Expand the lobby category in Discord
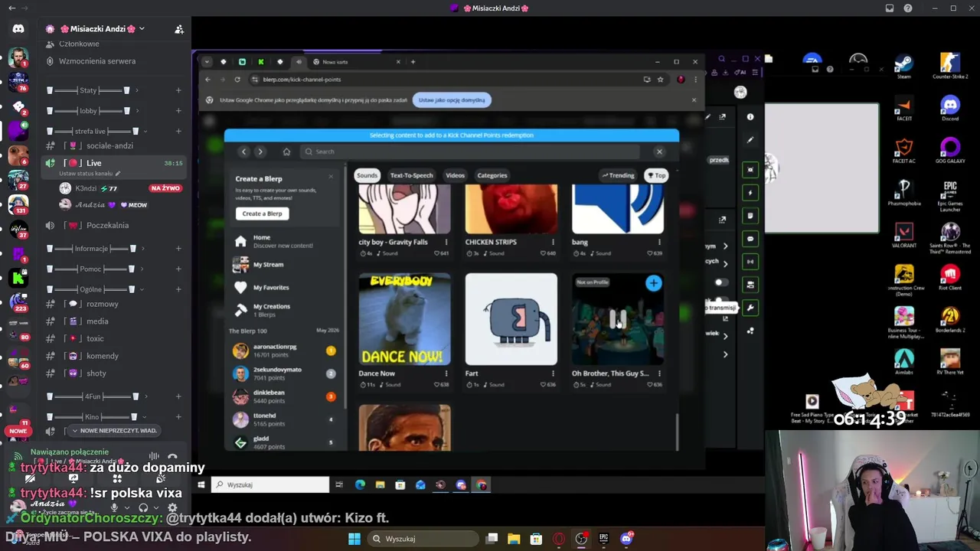The width and height of the screenshot is (980, 551). (x=93, y=111)
